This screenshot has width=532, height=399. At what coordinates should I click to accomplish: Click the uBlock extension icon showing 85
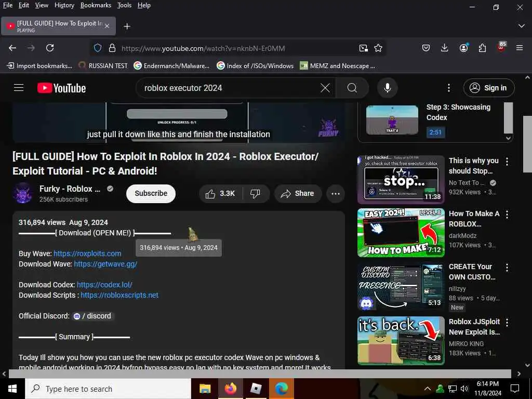click(x=501, y=47)
